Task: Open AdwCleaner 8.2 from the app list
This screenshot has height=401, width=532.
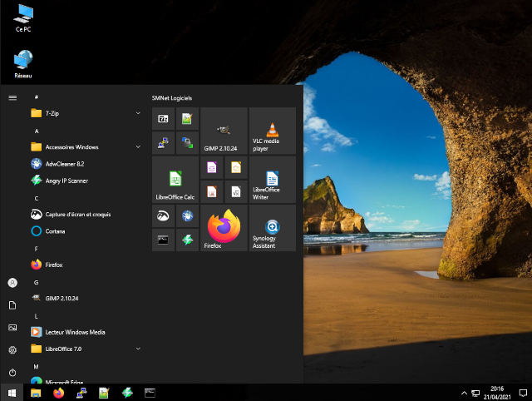Action: click(x=85, y=164)
